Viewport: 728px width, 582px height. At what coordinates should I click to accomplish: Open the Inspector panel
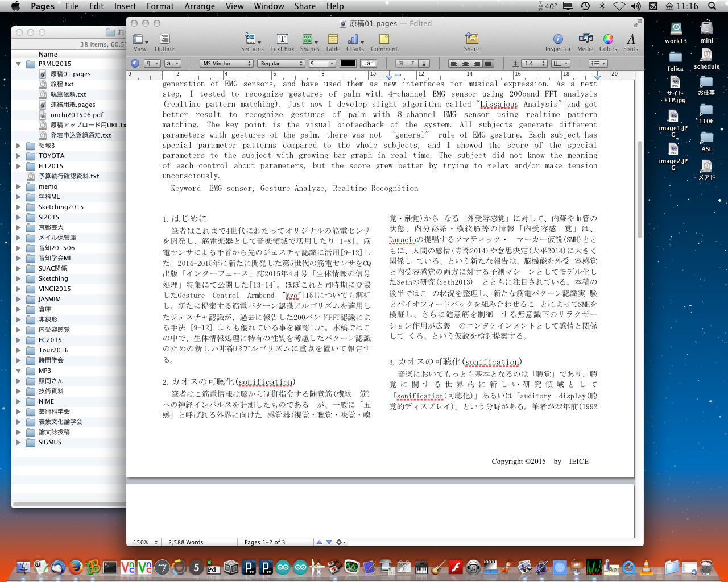[x=557, y=42]
